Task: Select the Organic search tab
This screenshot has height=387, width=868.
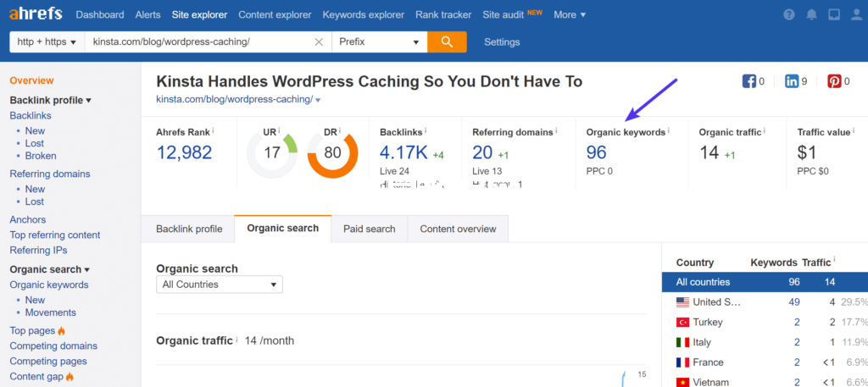Action: coord(283,229)
